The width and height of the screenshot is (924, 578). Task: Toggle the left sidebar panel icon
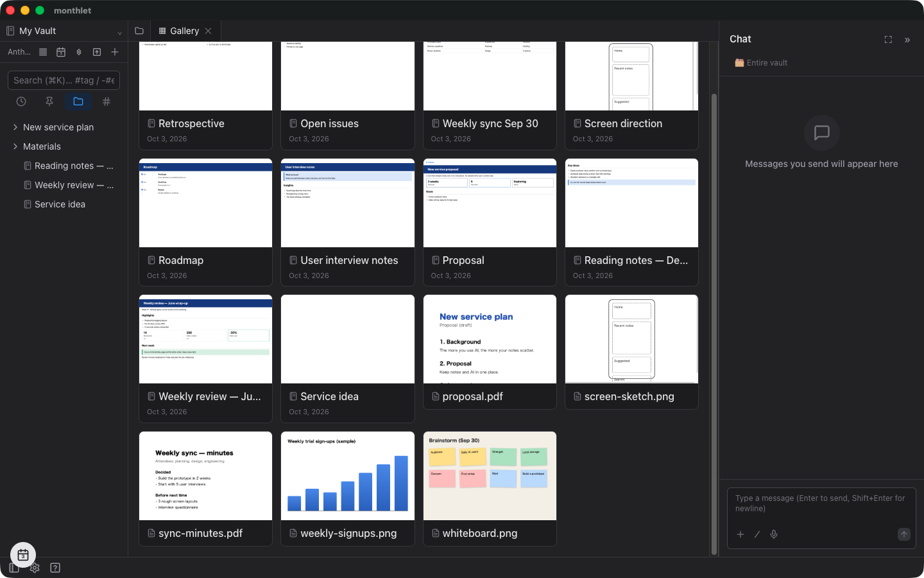(14, 568)
